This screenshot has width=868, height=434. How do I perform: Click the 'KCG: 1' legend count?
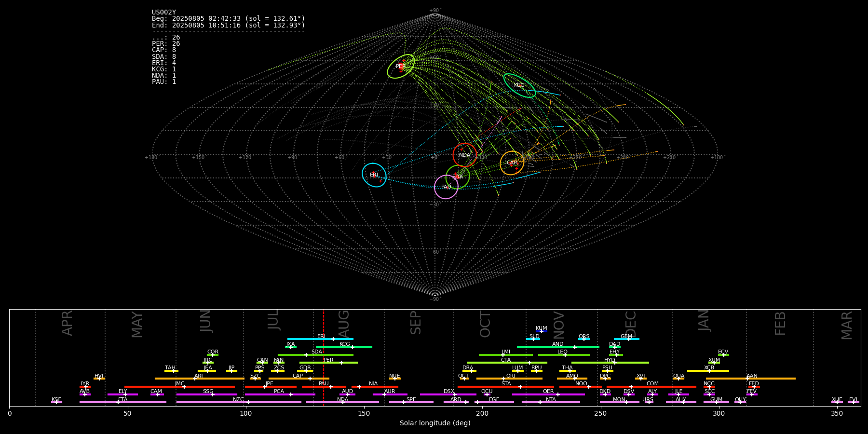(x=164, y=69)
